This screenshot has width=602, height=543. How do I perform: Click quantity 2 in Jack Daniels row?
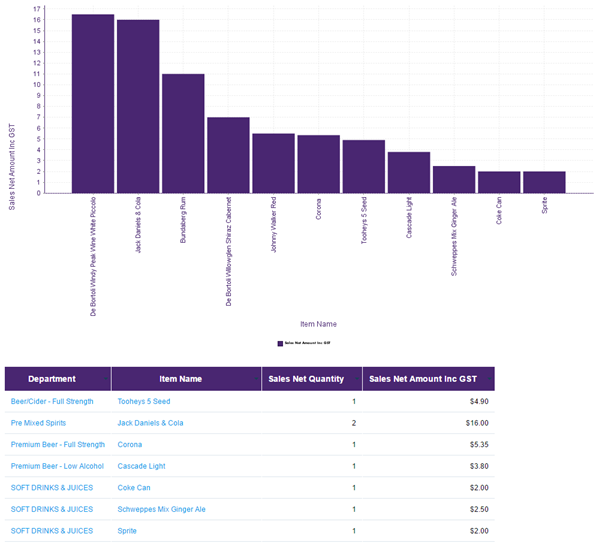pos(354,423)
